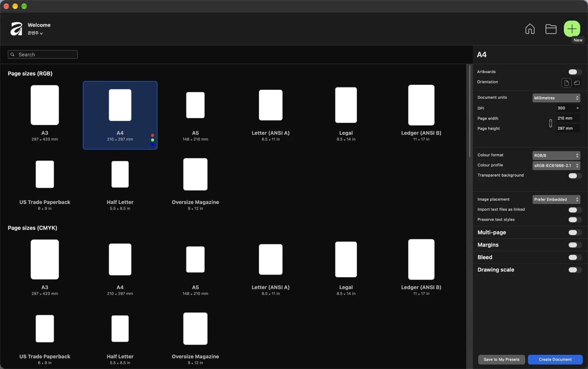The image size is (588, 369).
Task: Expand the Image placement dropdown
Action: 556,199
